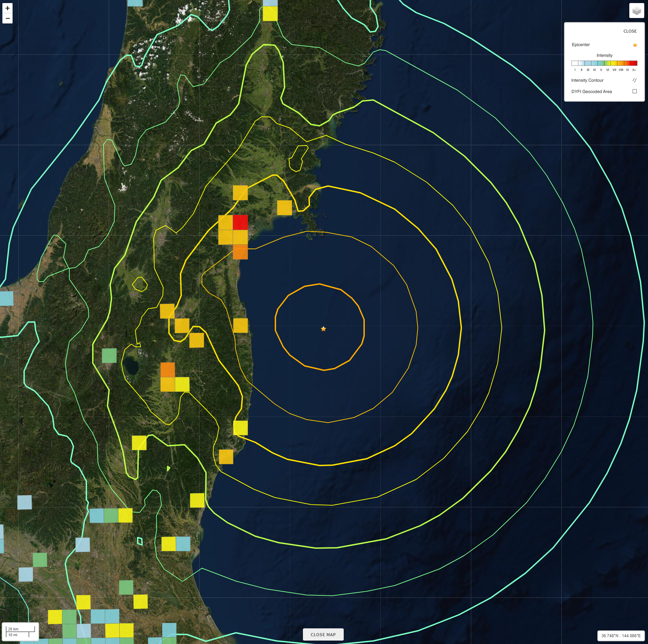Click the Intensity Contour line symbol in legend
Screen dimensions: 648x644
[634, 80]
